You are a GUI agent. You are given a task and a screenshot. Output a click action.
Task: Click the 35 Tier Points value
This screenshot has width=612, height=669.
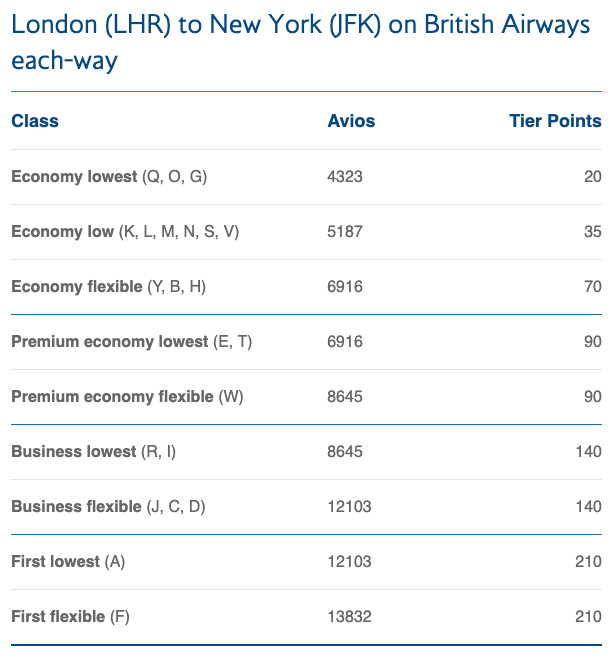tap(593, 232)
